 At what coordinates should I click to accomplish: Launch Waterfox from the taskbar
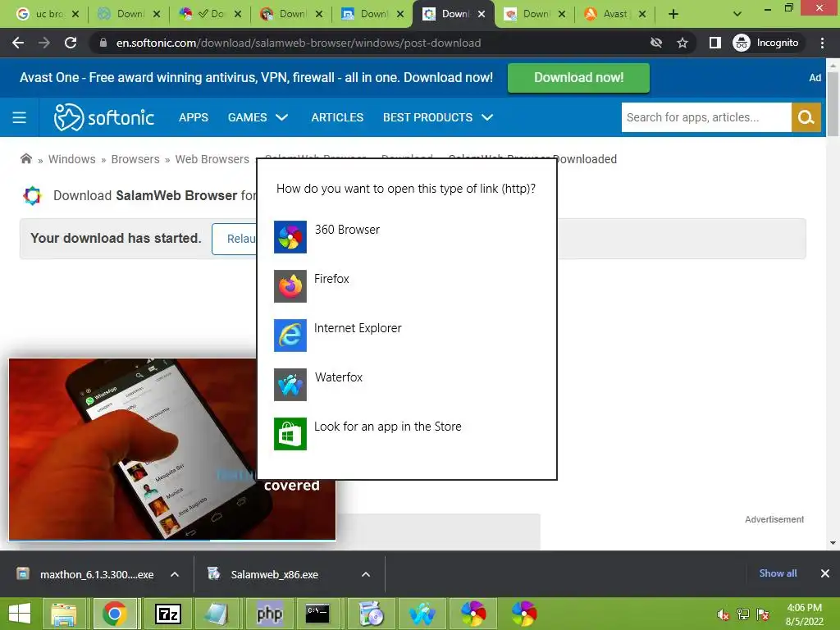click(x=422, y=614)
